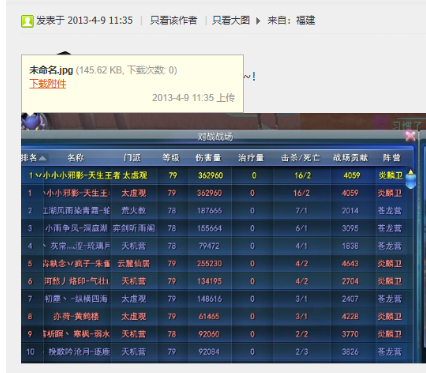
Task: Click the 名称 column header
Action: coord(76,158)
